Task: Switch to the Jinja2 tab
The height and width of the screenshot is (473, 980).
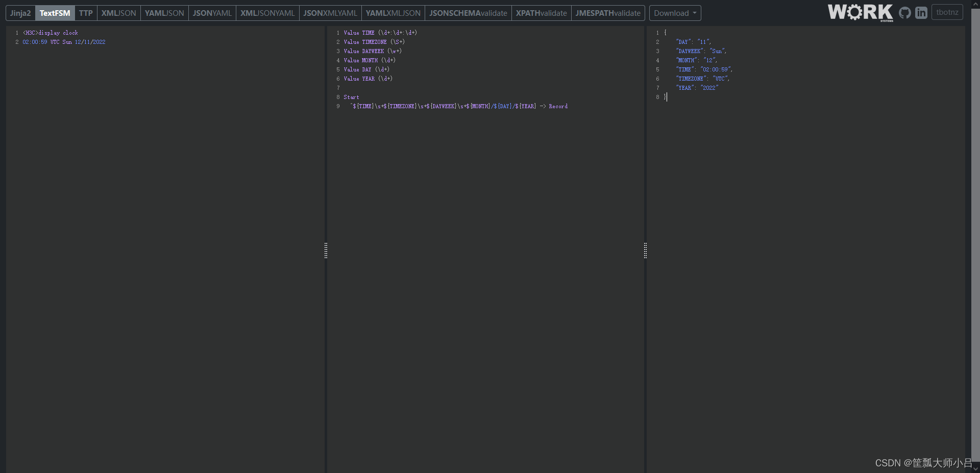Action: [x=20, y=13]
